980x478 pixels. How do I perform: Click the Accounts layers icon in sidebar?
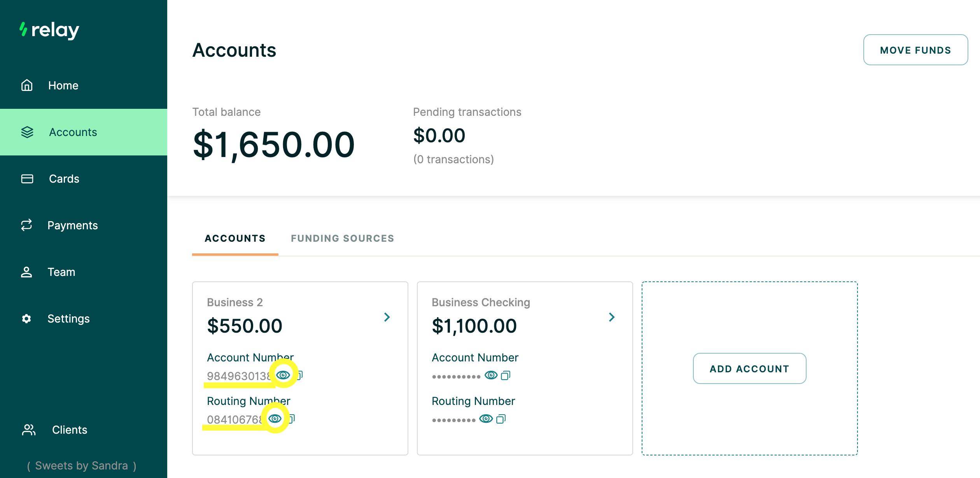tap(27, 132)
